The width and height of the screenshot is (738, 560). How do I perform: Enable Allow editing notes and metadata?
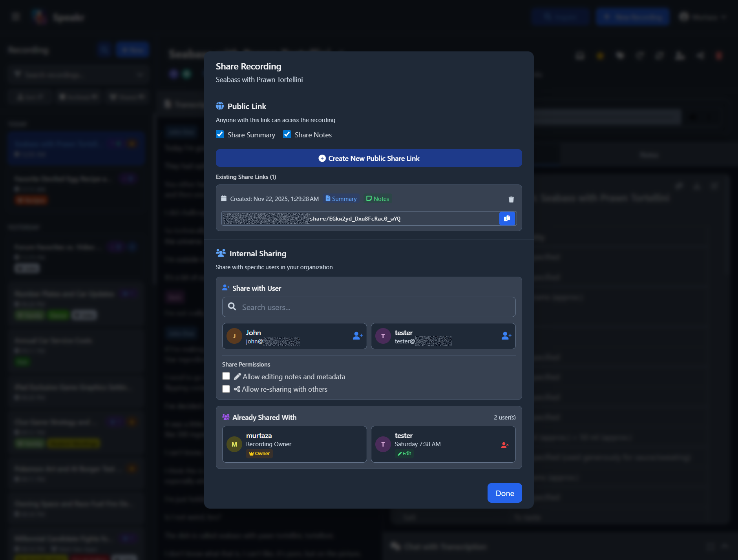point(226,376)
